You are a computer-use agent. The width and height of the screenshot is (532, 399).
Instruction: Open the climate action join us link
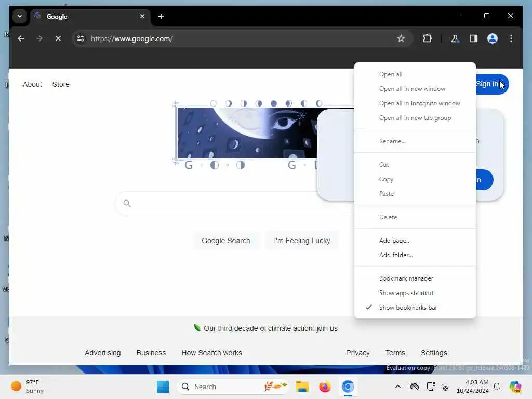(x=270, y=328)
